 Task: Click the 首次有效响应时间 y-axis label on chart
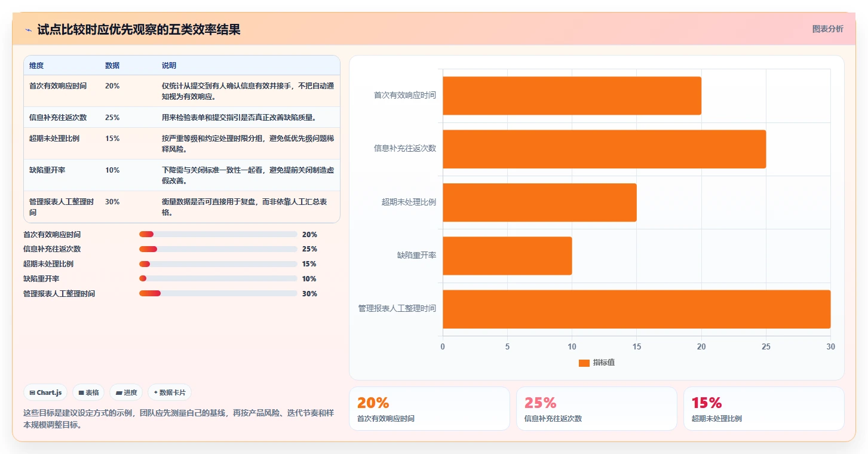click(x=405, y=95)
